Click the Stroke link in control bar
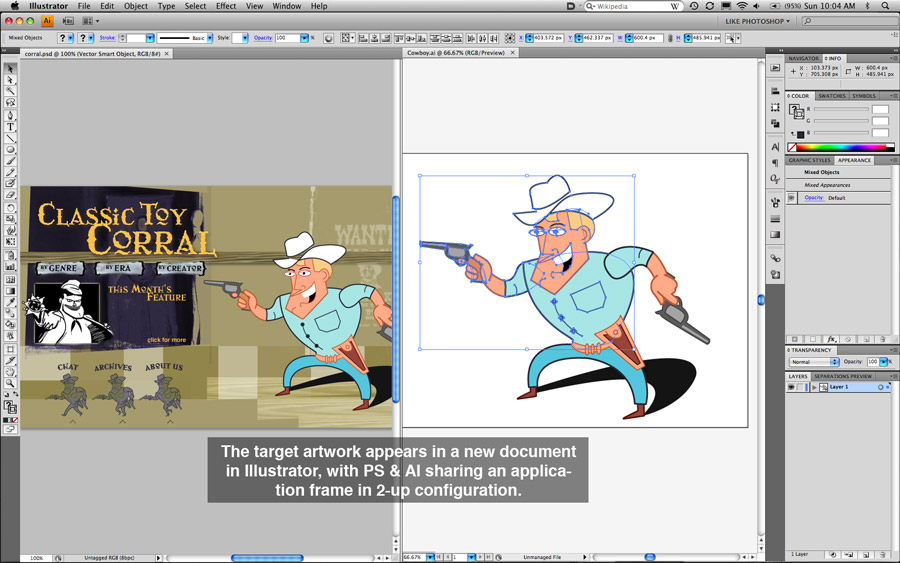Image resolution: width=900 pixels, height=563 pixels. (107, 38)
